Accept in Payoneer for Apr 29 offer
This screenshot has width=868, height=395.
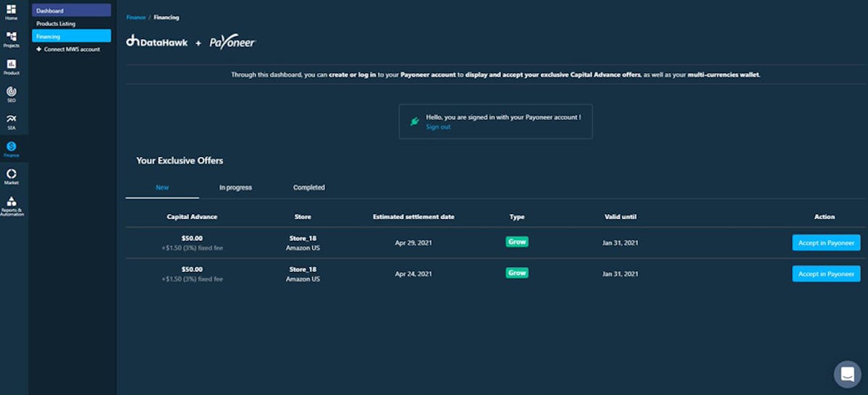(826, 242)
